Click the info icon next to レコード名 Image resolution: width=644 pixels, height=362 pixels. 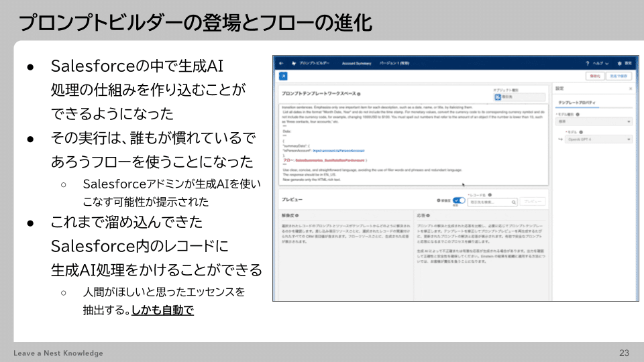click(490, 195)
